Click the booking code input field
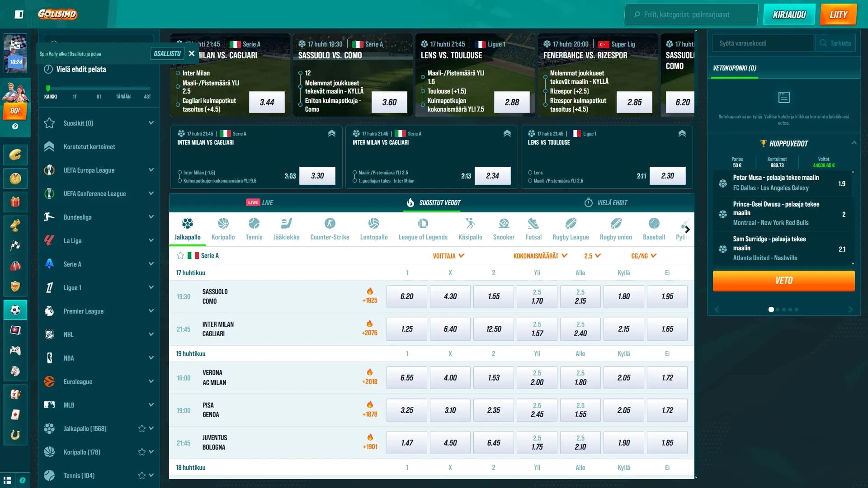This screenshot has width=868, height=488. click(763, 43)
